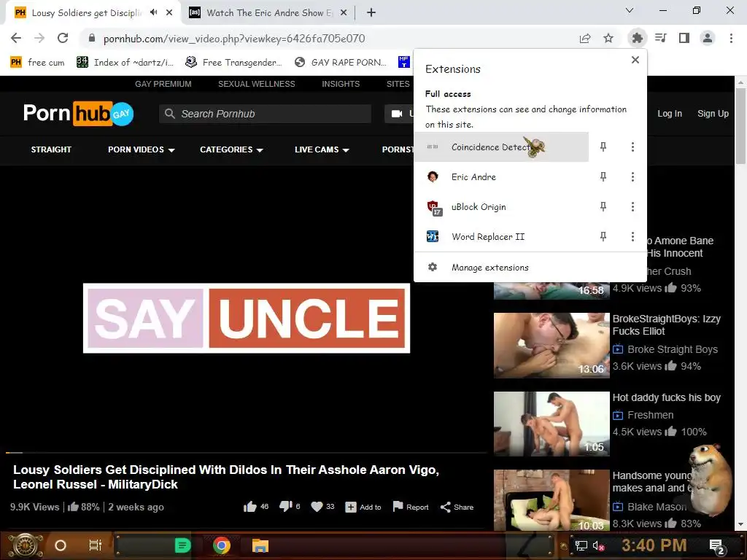Select the Lousy Soldiers browser tab

tap(86, 13)
